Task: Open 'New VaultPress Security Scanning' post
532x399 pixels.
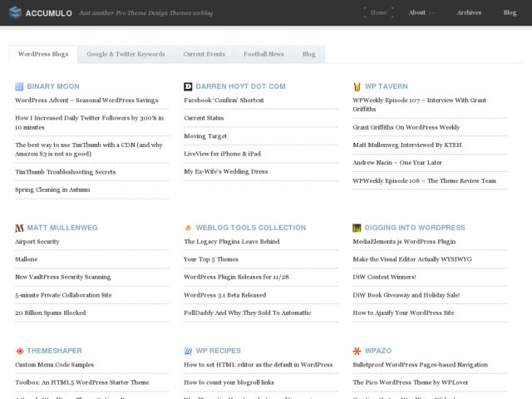Action: (63, 277)
